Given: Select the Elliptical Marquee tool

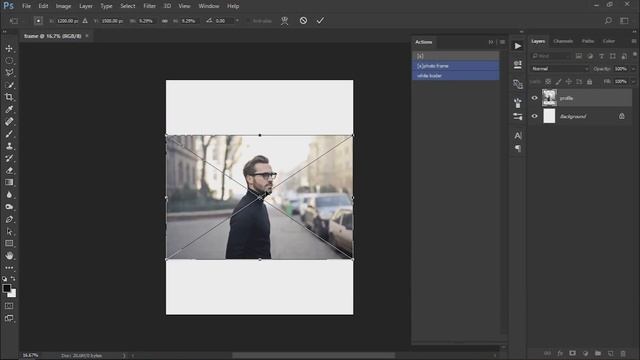Looking at the screenshot, I should [x=9, y=61].
